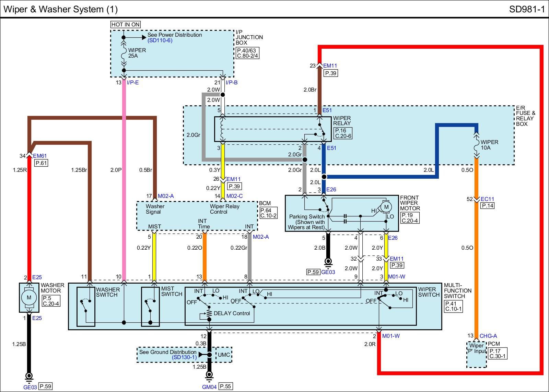The height and width of the screenshot is (392, 549).
Task: Click the Wiper & Washer System title
Action: [60, 9]
